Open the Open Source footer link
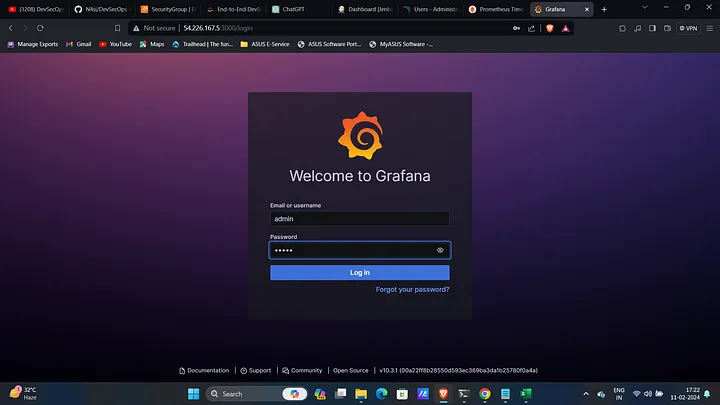 click(350, 371)
